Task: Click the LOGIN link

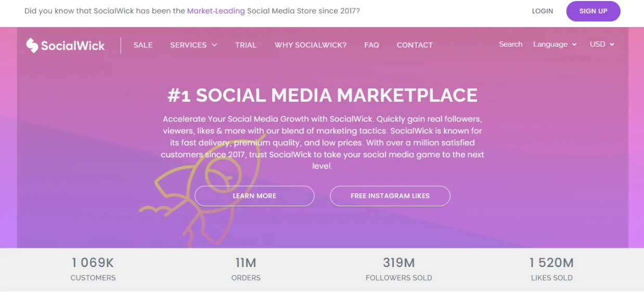Action: [542, 11]
